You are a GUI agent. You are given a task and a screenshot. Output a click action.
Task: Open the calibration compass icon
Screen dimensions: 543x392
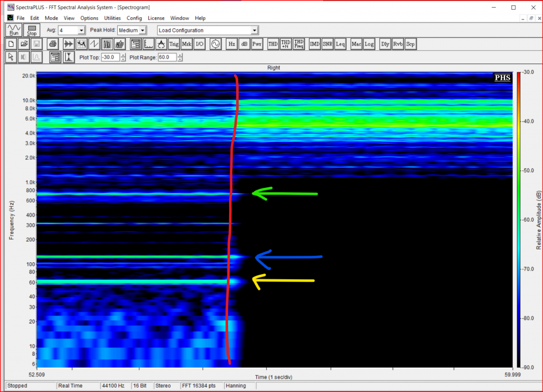pyautogui.click(x=161, y=44)
